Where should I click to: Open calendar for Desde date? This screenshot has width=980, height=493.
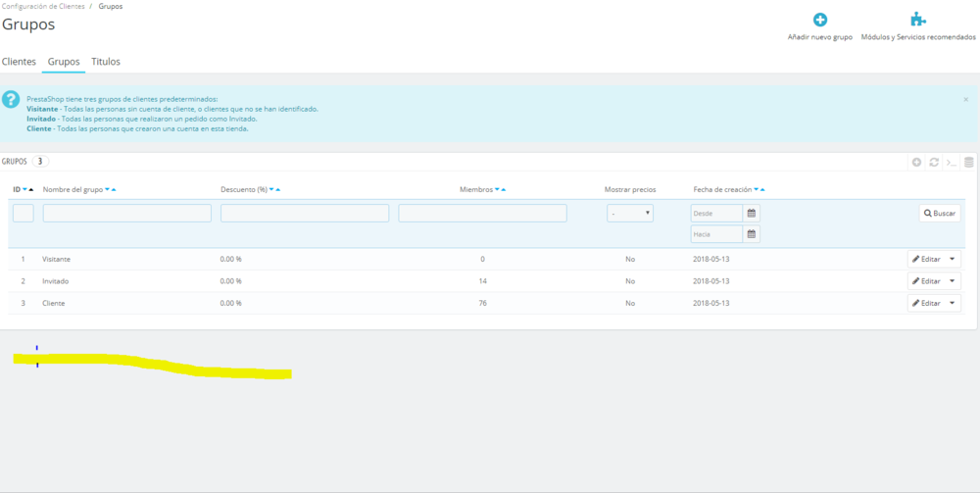point(752,213)
